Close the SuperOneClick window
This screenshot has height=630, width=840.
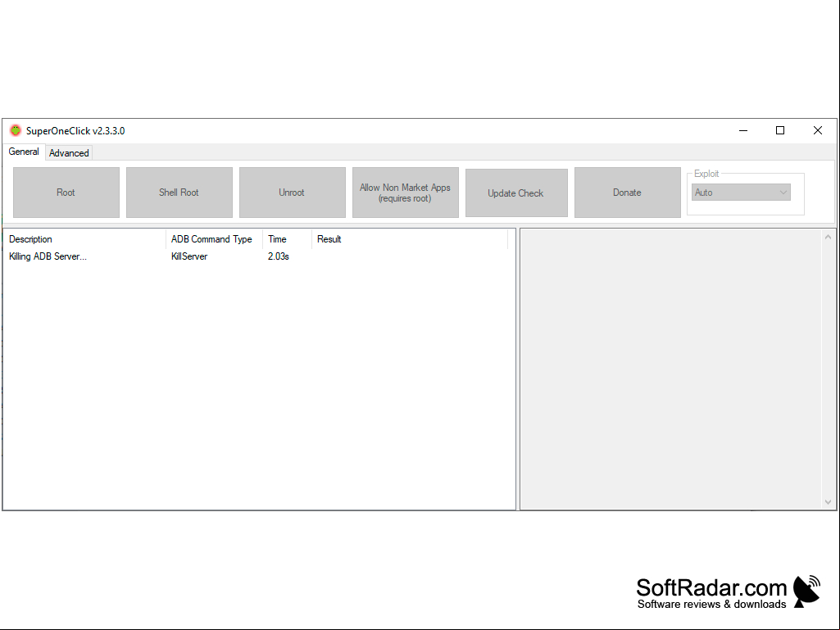[818, 131]
